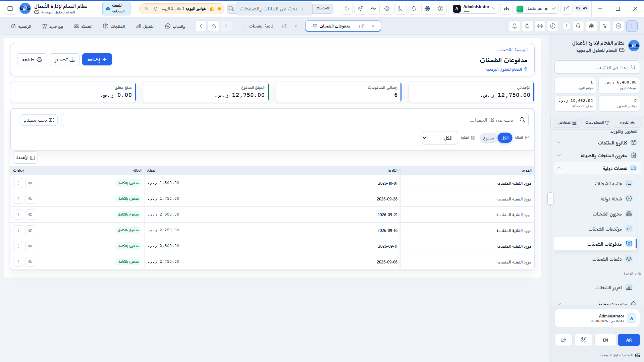Screen dimensions: 644x362
Task: Click the إضافة add button
Action: (97, 60)
